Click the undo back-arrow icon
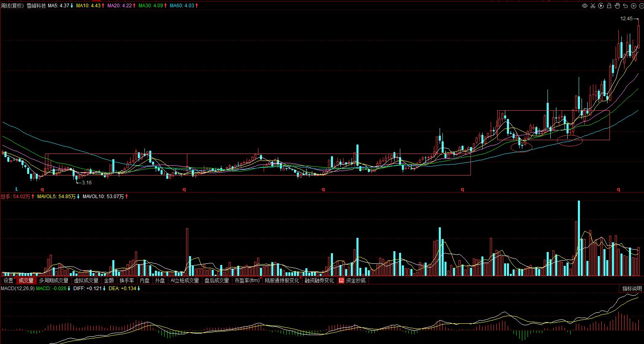The image size is (644, 344). 625,6
